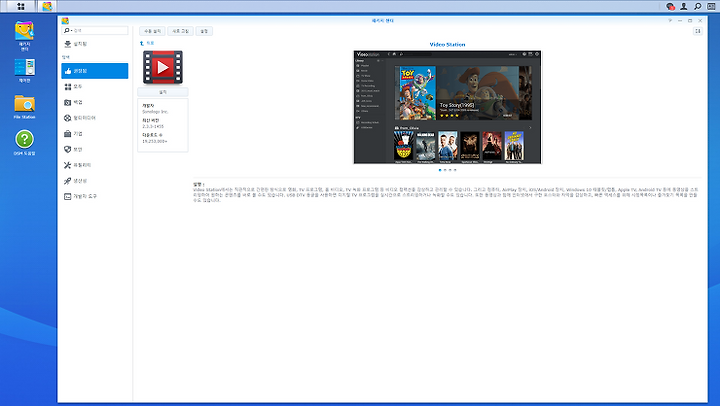Select the Multimedia (멀티미디어) category
Viewport: 720px width, 406px height.
pos(95,118)
